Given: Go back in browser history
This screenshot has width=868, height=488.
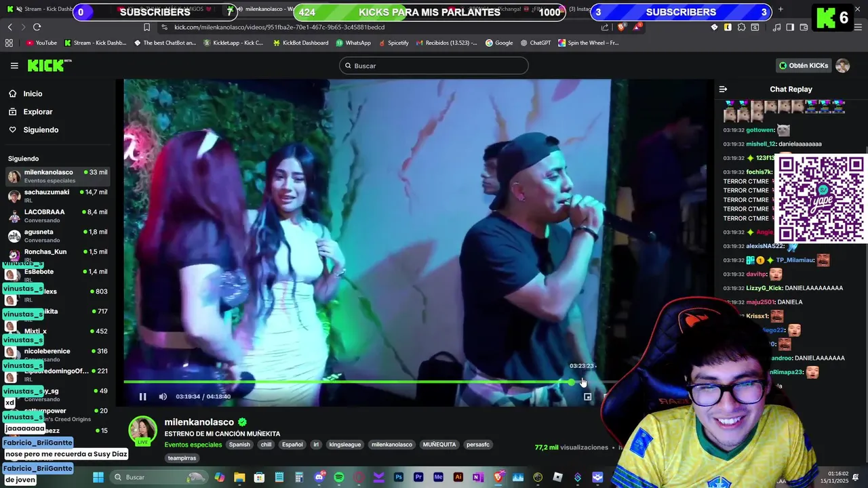Looking at the screenshot, I should (x=9, y=27).
